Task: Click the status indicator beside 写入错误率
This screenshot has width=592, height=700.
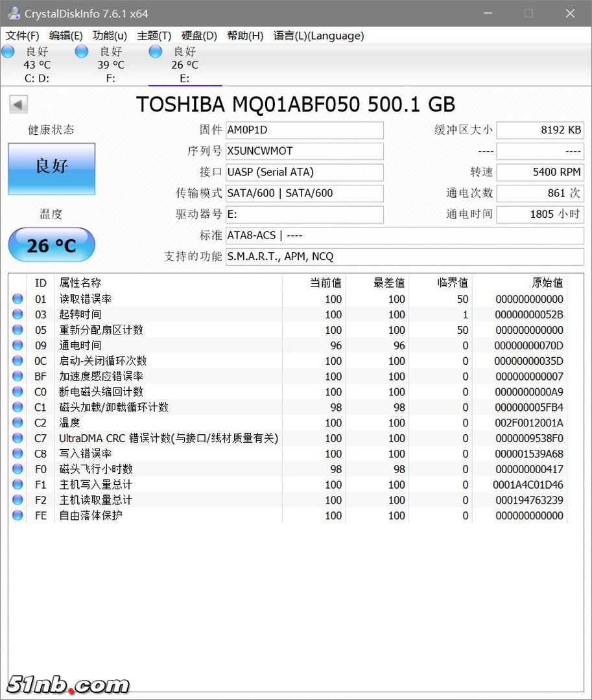Action: pos(18,454)
